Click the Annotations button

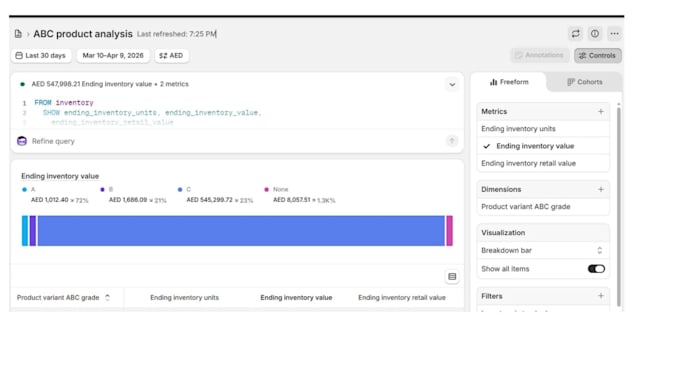pos(539,55)
